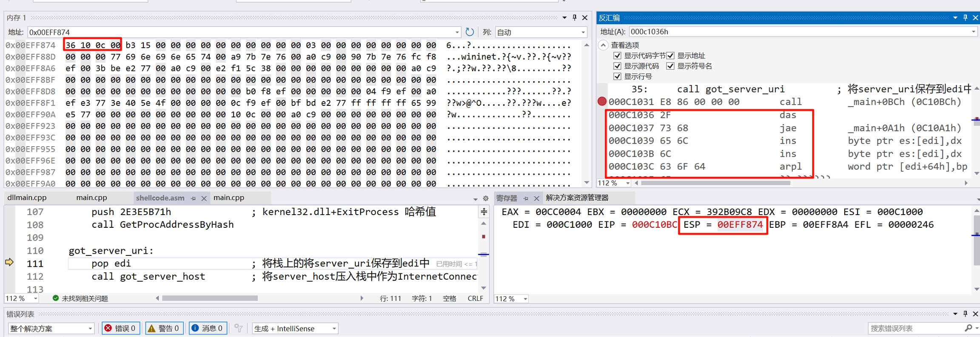Screen dimensions: 980x337
Task: Pin the 寄存器 registers tab
Action: (526, 198)
